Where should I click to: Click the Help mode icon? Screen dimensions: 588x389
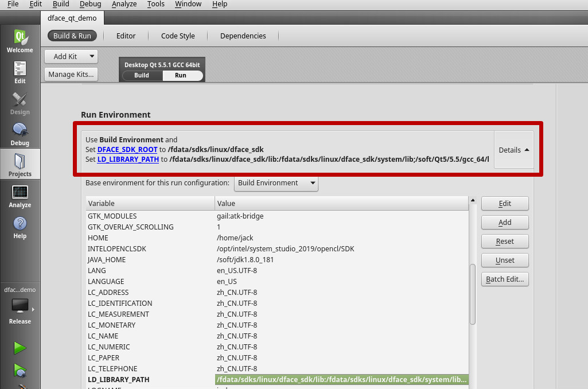pos(20,227)
